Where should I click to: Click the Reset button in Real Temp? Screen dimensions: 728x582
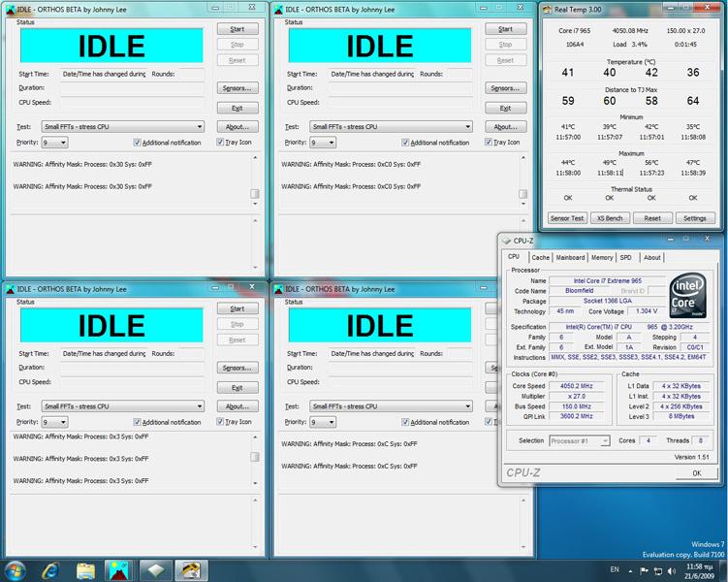point(652,218)
